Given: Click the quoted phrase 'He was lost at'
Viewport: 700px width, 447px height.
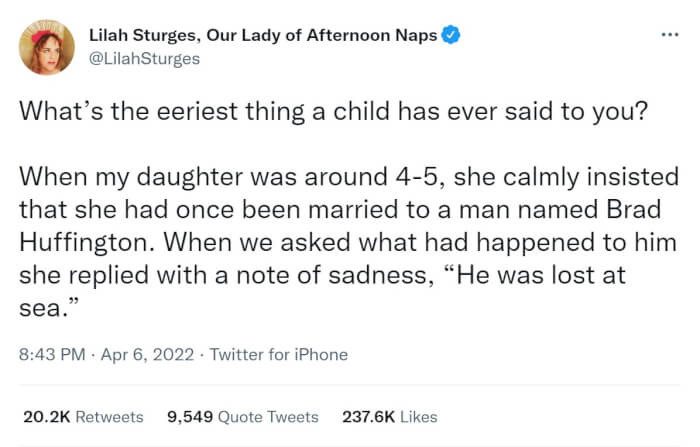Looking at the screenshot, I should pos(541,276).
